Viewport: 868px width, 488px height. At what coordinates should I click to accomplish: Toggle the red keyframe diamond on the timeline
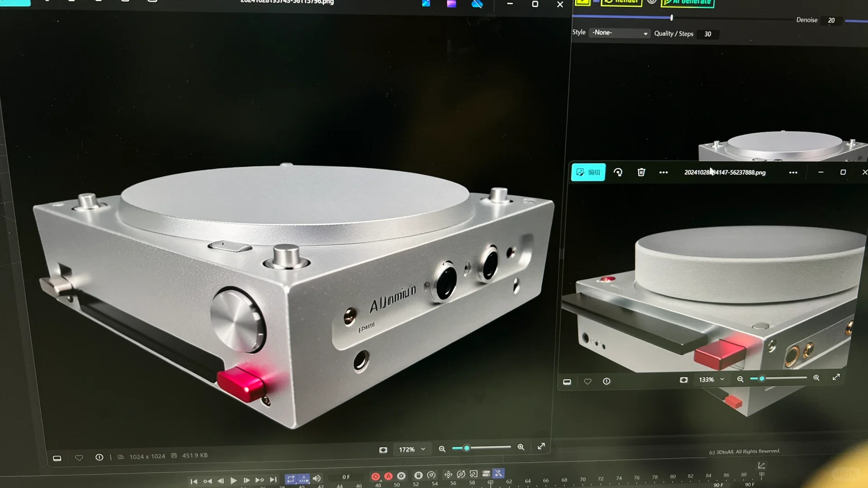pyautogui.click(x=375, y=476)
